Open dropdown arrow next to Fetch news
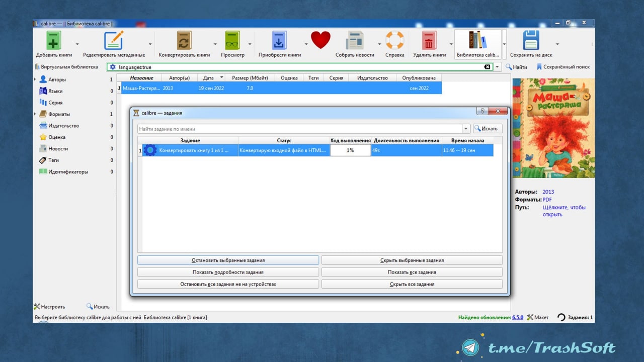The image size is (644, 362). point(379,44)
